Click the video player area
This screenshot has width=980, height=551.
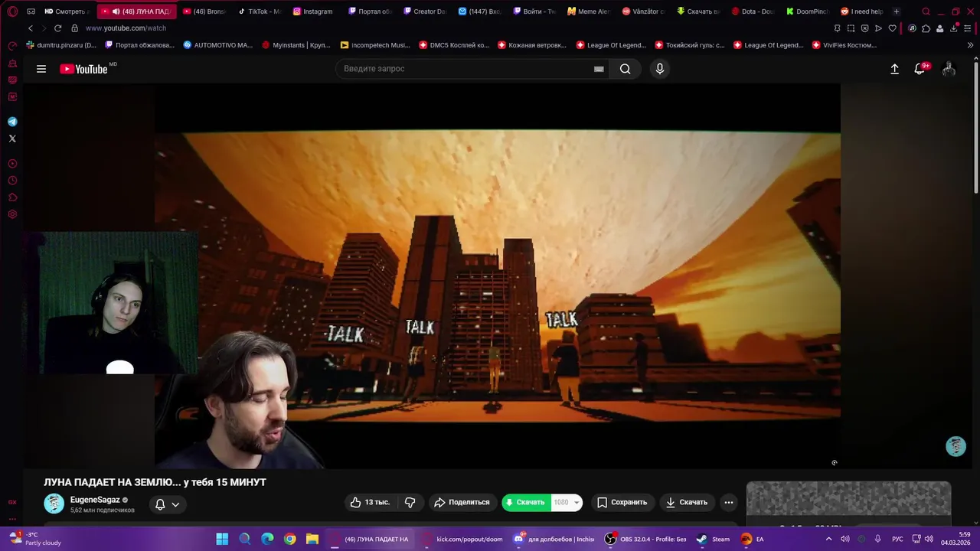498,275
